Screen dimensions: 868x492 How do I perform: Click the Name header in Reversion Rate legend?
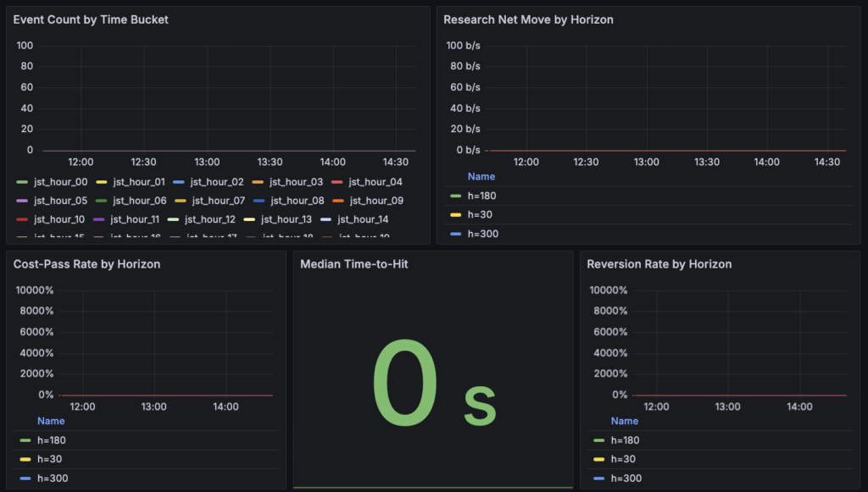[x=625, y=421]
